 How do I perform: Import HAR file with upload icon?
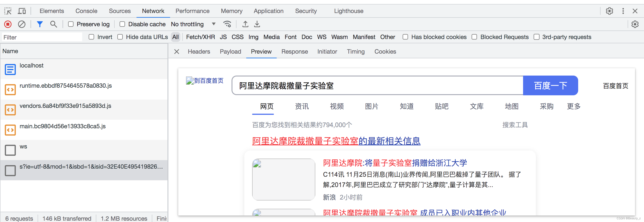pos(245,24)
